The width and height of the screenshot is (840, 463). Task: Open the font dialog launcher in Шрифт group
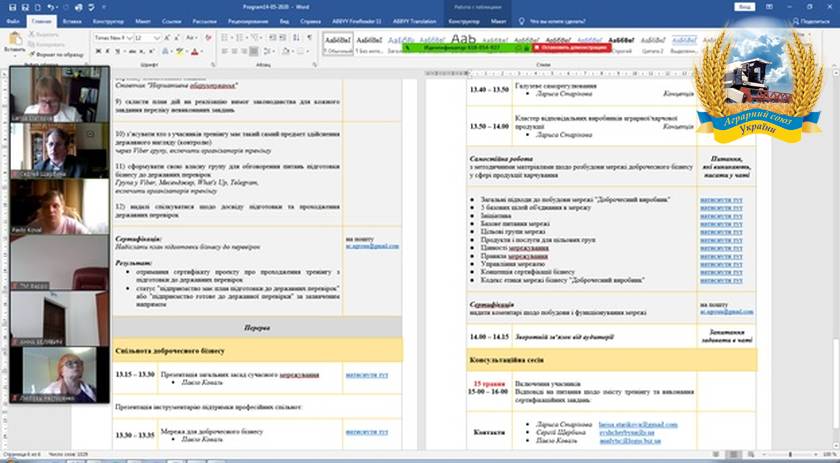tap(213, 65)
